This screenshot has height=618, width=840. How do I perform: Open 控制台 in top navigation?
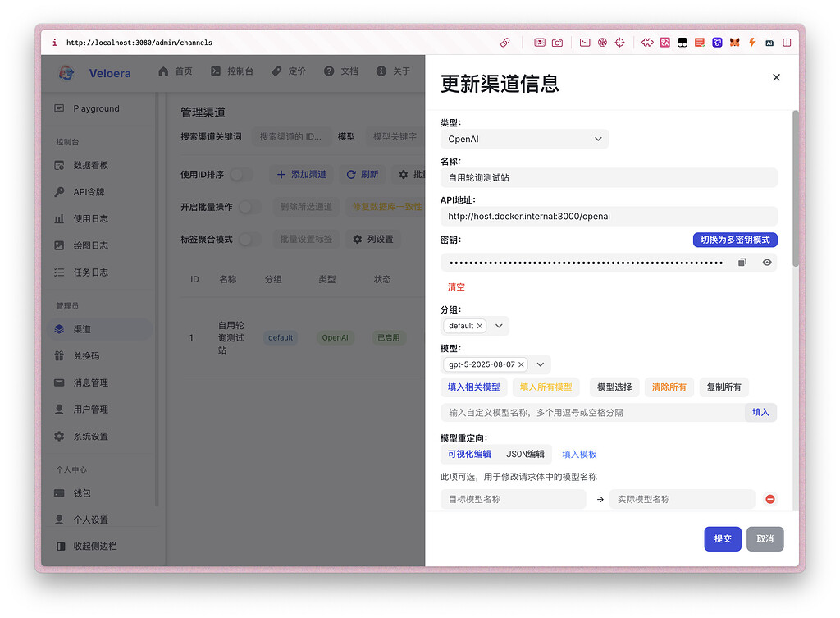pos(232,71)
